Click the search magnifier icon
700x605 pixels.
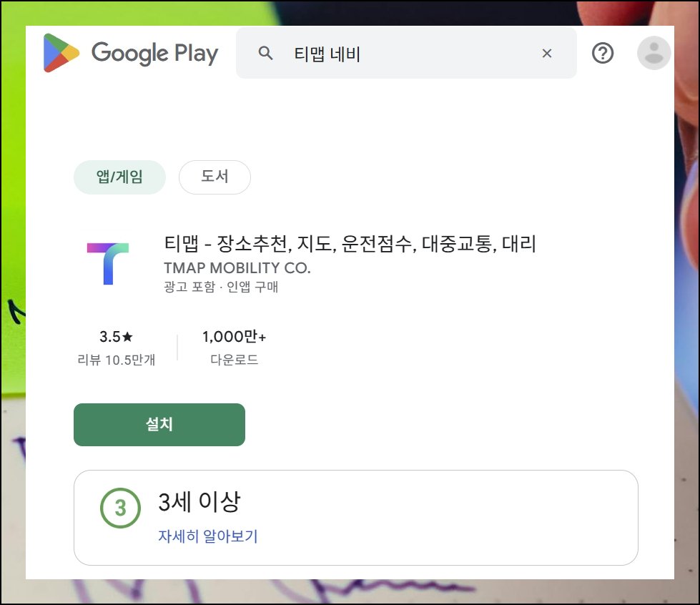(265, 53)
